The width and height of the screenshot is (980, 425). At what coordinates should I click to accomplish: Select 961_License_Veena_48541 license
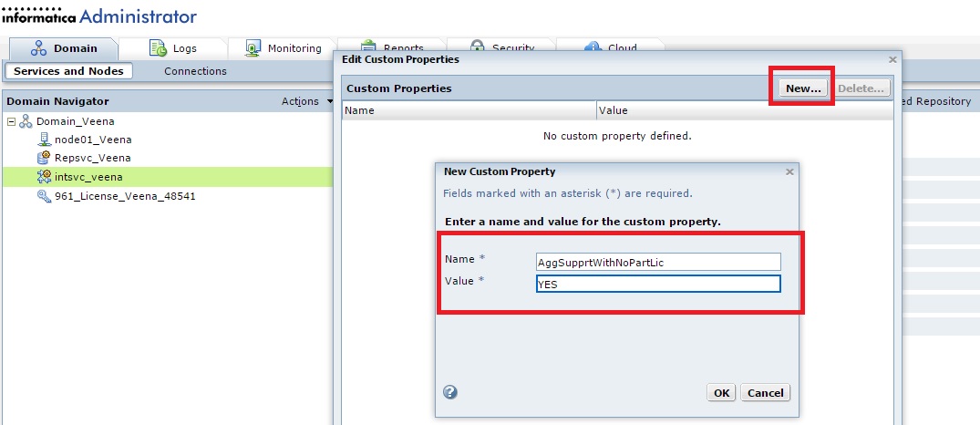(125, 195)
